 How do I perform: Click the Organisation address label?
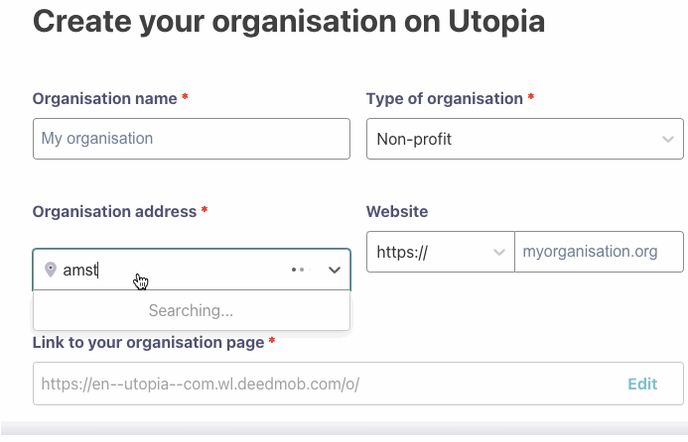point(115,212)
